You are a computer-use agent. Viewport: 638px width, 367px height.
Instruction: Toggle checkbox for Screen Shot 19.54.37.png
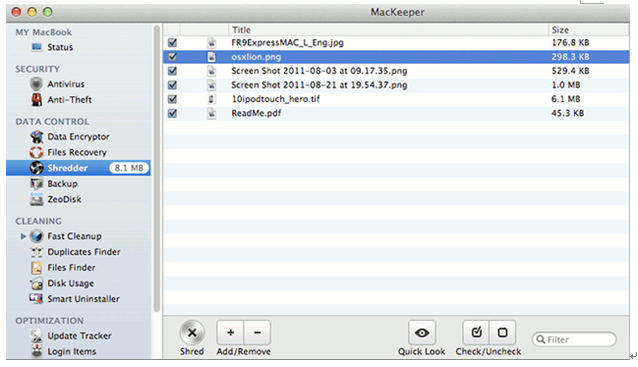point(173,85)
